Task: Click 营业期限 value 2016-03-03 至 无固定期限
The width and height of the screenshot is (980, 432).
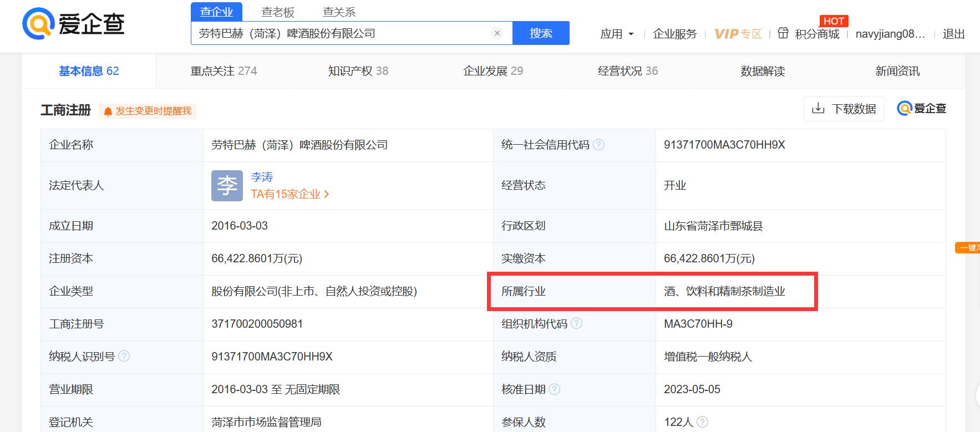Action: 276,389
